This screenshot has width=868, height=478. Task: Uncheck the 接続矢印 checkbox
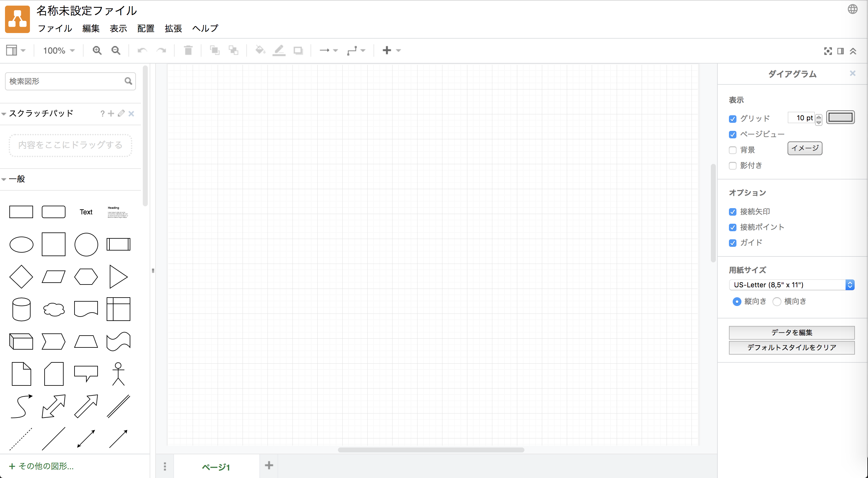[x=733, y=212]
